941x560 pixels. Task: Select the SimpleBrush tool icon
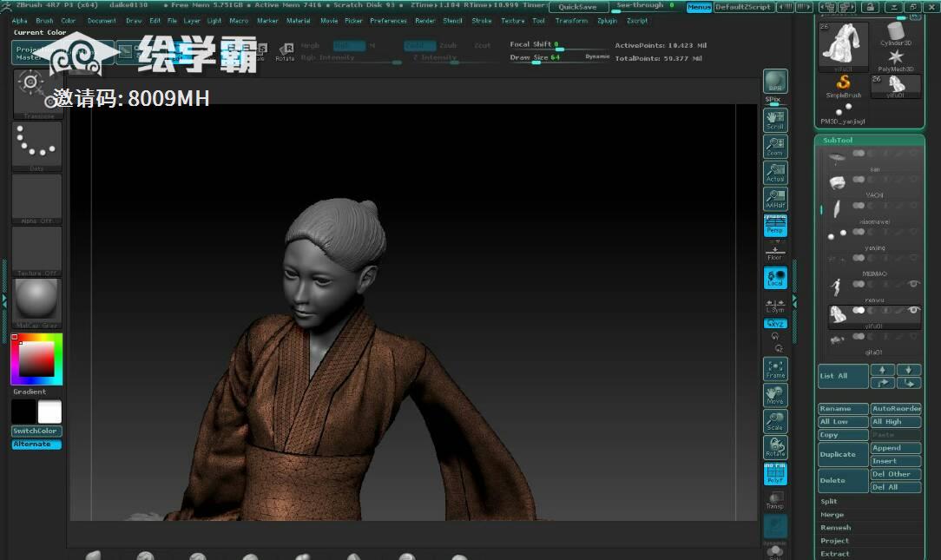click(843, 85)
